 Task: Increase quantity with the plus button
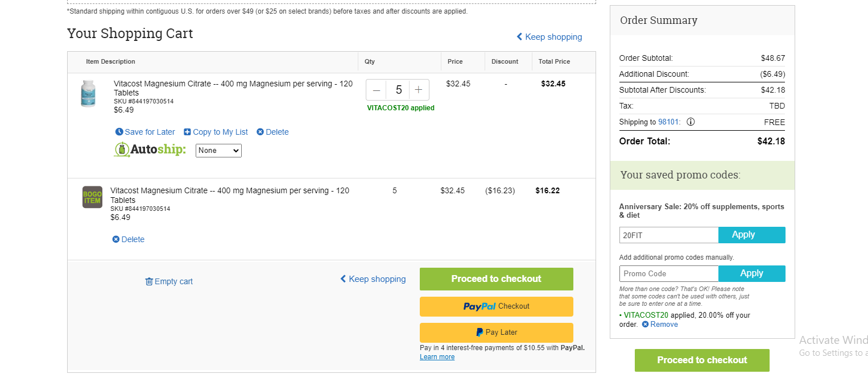coord(419,90)
